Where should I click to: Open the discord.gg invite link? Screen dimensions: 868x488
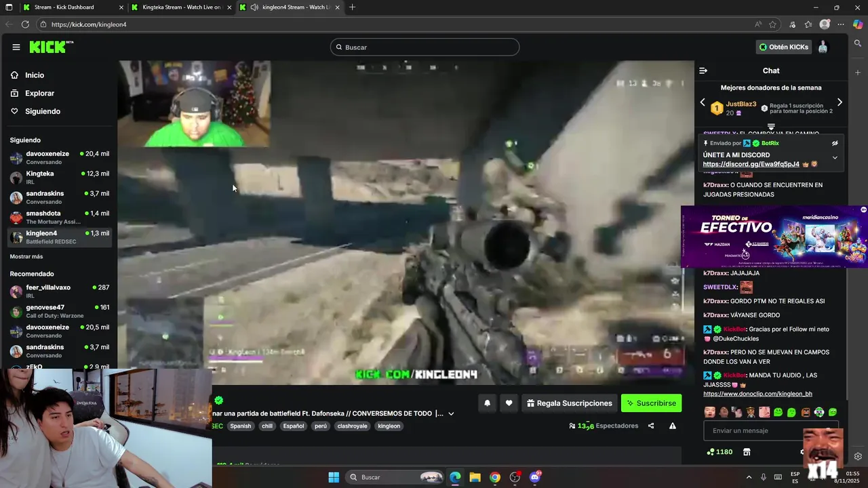[x=751, y=165]
